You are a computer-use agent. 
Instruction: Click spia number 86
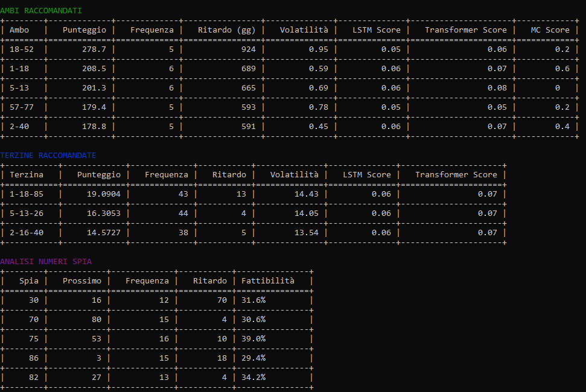(x=34, y=358)
